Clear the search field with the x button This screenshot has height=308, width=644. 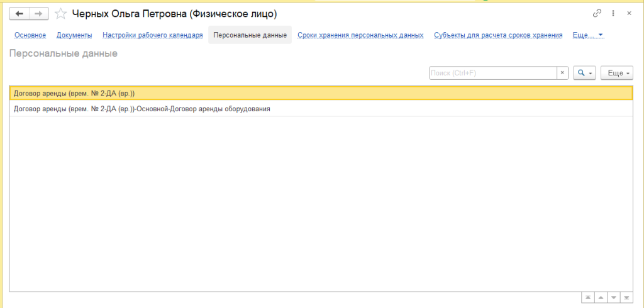point(562,74)
